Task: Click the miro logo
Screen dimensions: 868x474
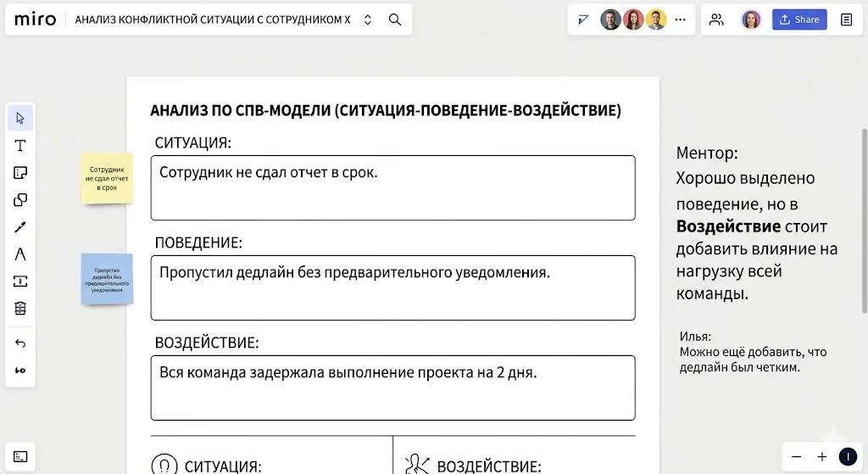Action: (x=35, y=20)
